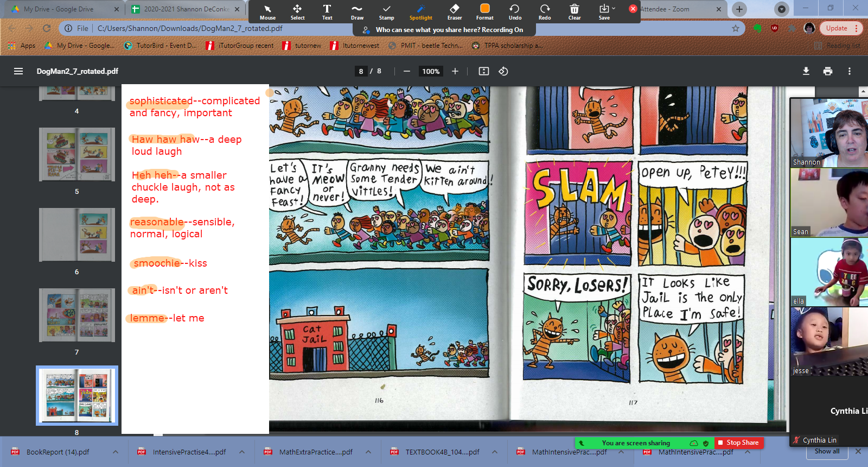Download the PDF file
Screen dimensions: 868x467
806,71
